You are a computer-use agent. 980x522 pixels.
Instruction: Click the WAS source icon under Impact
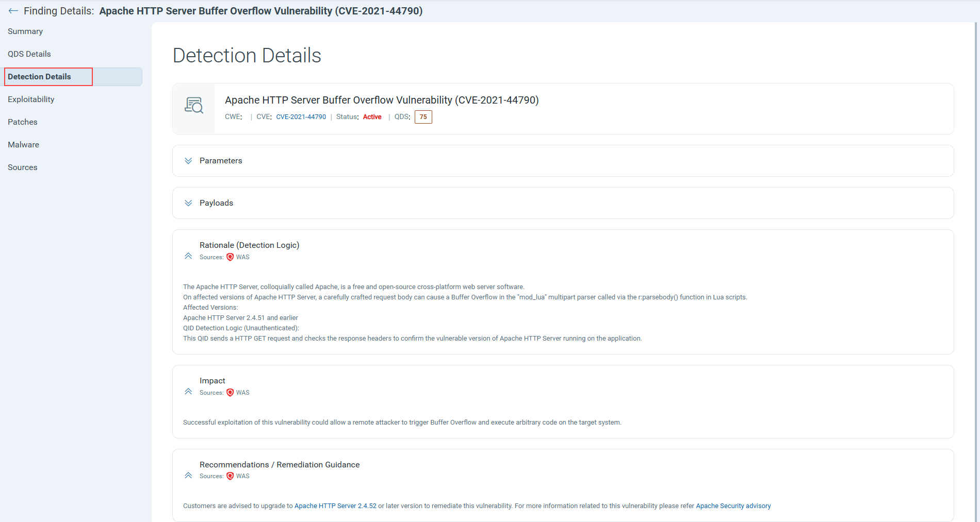pos(230,393)
